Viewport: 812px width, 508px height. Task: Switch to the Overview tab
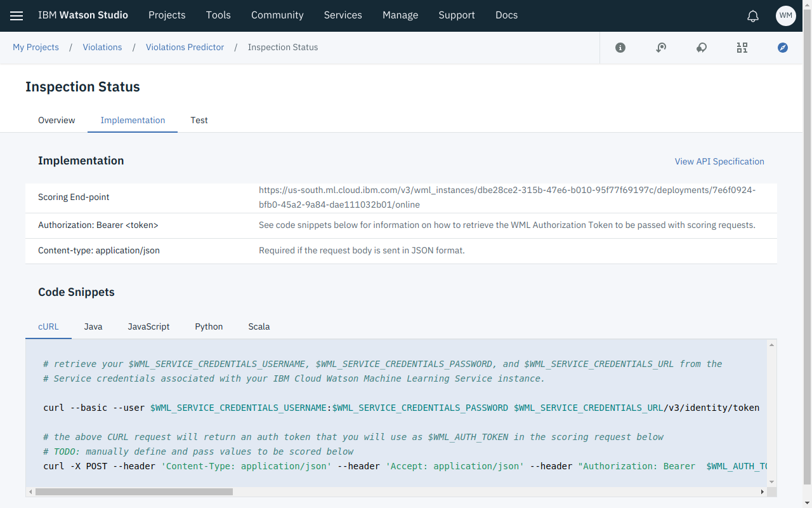(56, 120)
